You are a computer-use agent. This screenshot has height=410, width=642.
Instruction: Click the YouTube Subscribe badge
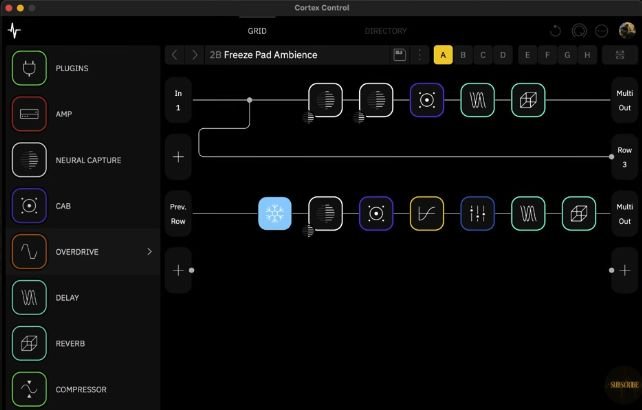point(624,385)
